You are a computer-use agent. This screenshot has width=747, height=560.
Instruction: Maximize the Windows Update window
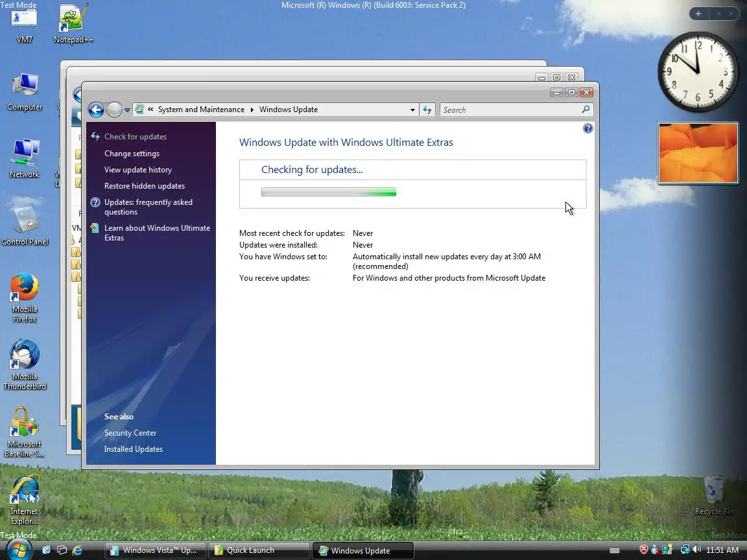tap(572, 93)
